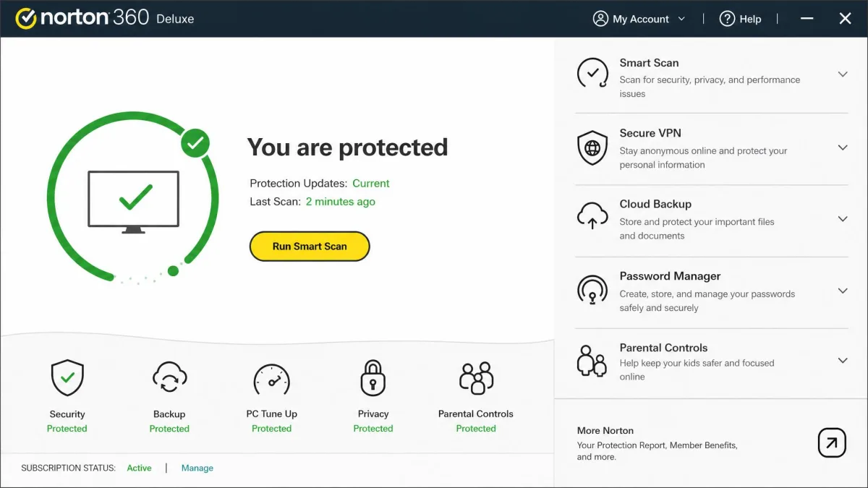Open the Help menu label
The width and height of the screenshot is (868, 488).
pos(750,20)
